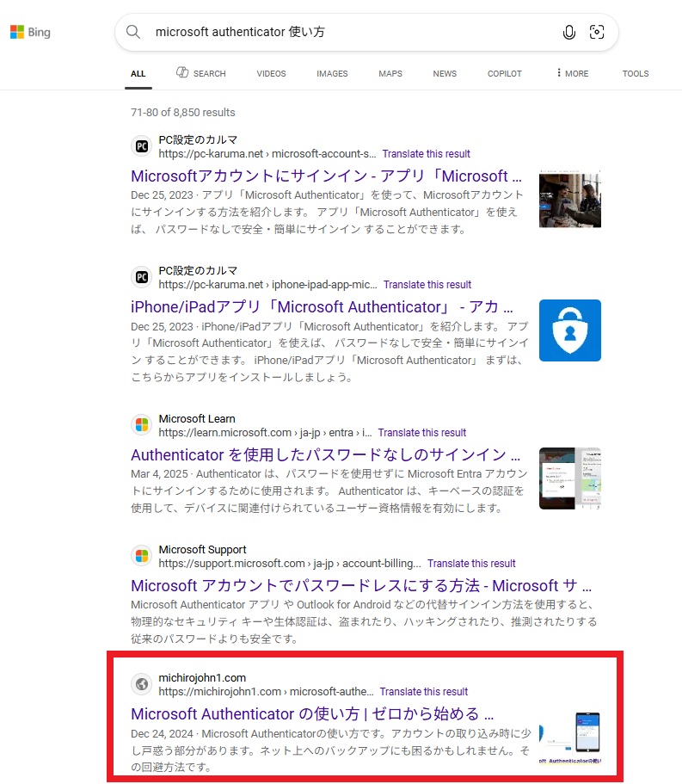Translate the microsoft-account-s... pc-karuma result
This screenshot has width=682, height=784.
click(x=427, y=154)
